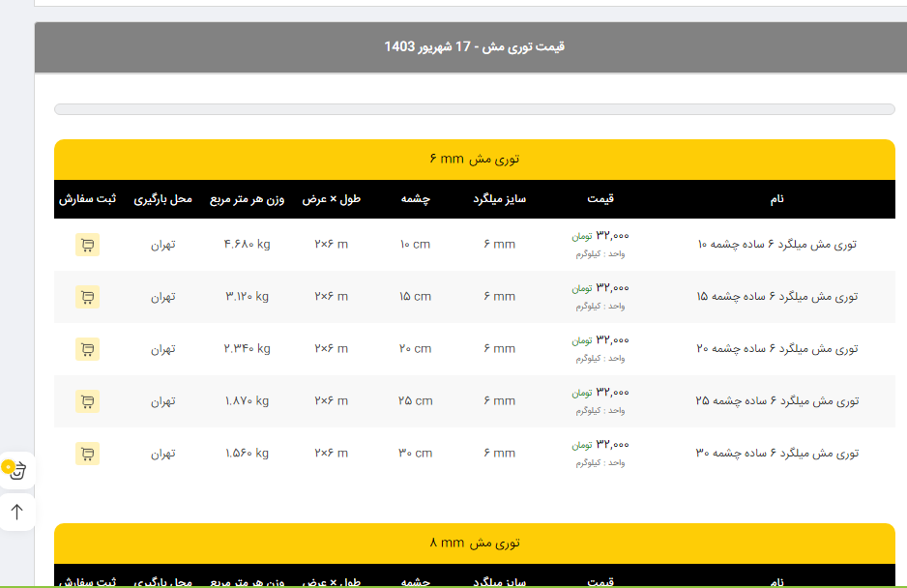The width and height of the screenshot is (907, 588).
Task: Open the توری مش میلگرد 6 ساده چشمه 30 product
Action: click(777, 453)
